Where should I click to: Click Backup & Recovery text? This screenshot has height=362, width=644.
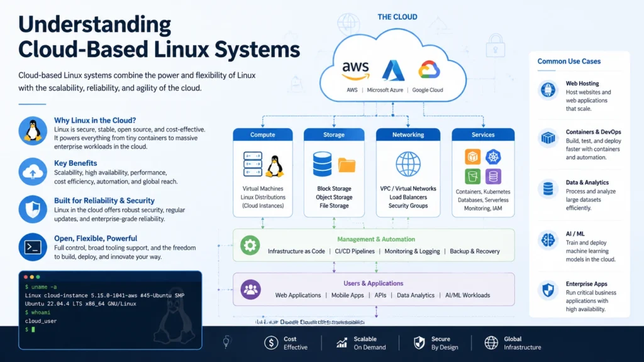(475, 251)
